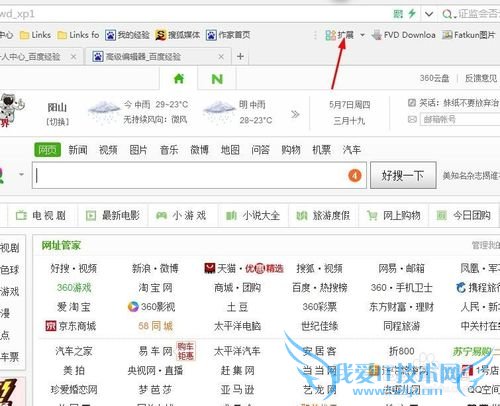The height and width of the screenshot is (406, 500).
Task: Open 搜狐媒体 bookmark
Action: [178, 35]
